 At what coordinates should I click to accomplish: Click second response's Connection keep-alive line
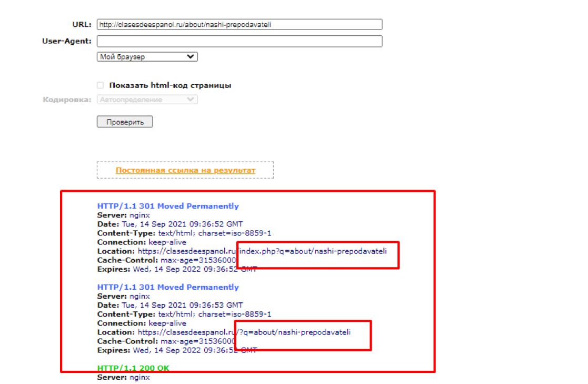[142, 323]
